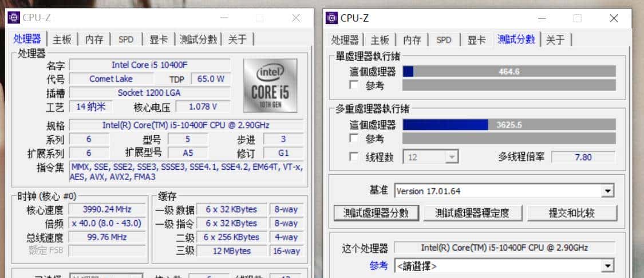This screenshot has height=278, width=644.
Task: Click the TDP value 65.0 W
Action: 211,79
